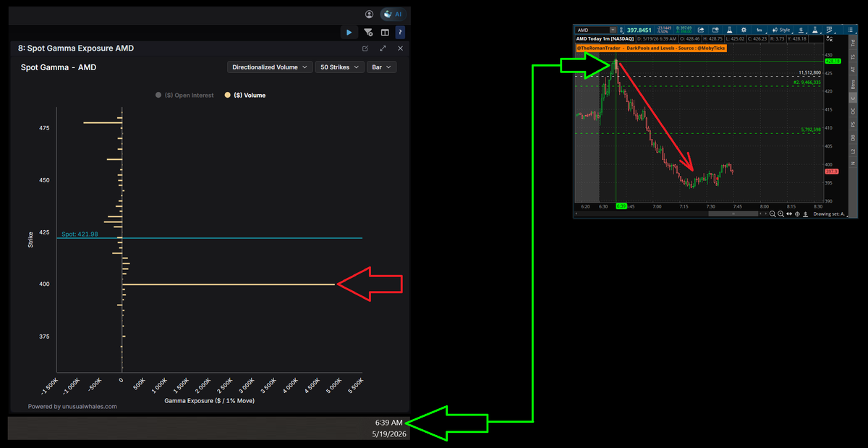868x448 pixels.
Task: Zoom out with the minus magnifier icon
Action: tap(773, 214)
